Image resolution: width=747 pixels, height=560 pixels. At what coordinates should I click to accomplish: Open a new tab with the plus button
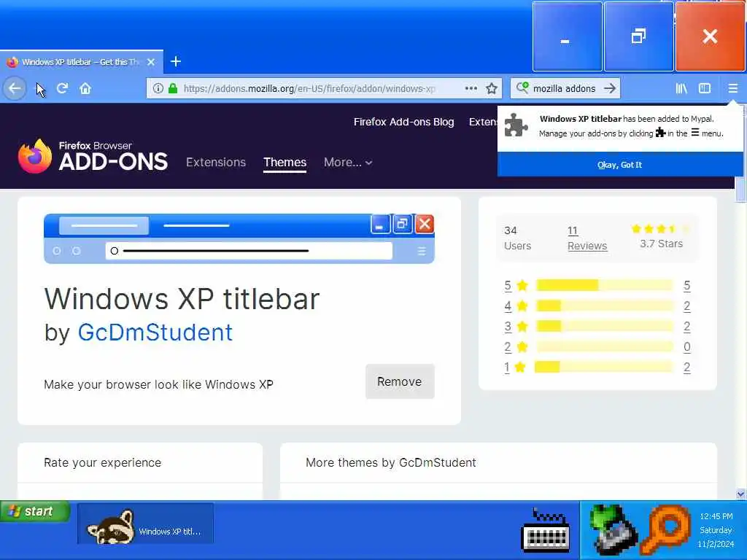(x=176, y=61)
